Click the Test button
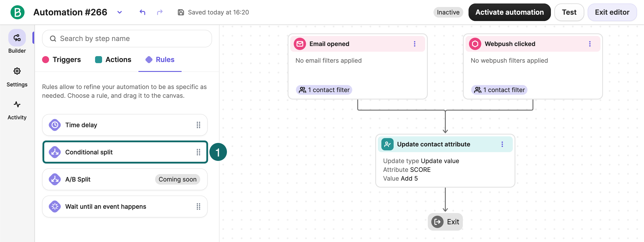The image size is (644, 242). [569, 12]
